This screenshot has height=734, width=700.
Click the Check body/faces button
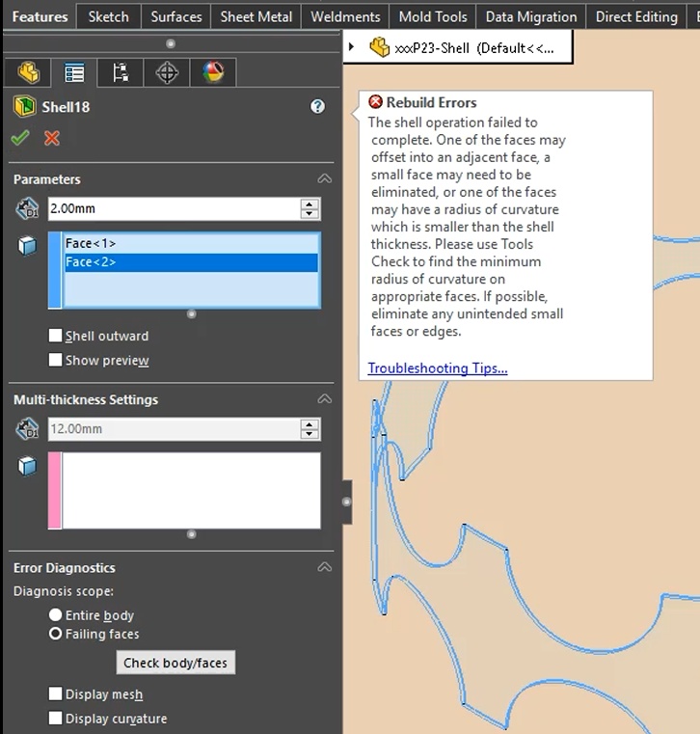coord(175,663)
